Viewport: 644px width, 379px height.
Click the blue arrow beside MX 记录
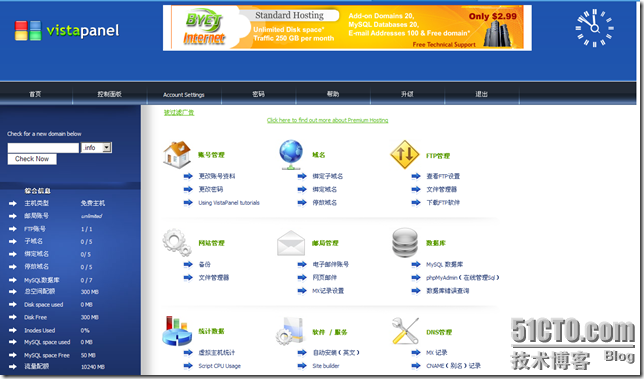click(x=416, y=352)
